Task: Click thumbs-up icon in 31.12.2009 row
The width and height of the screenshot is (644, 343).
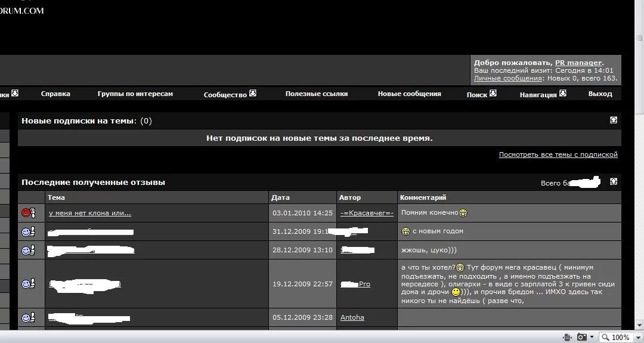Action: [x=29, y=231]
